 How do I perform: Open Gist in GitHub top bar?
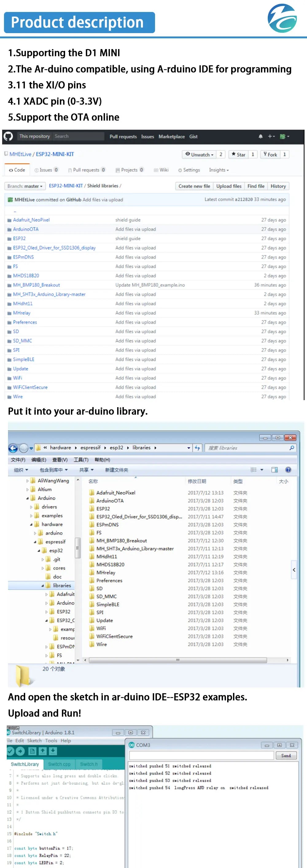(x=193, y=136)
